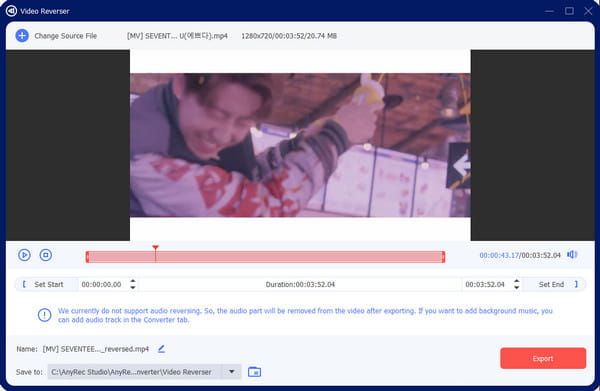600x391 pixels.
Task: Click the info icon beside the audio warning
Action: [44, 315]
